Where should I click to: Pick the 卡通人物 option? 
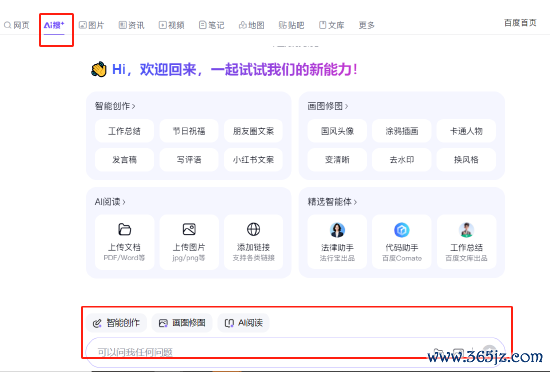click(x=466, y=131)
